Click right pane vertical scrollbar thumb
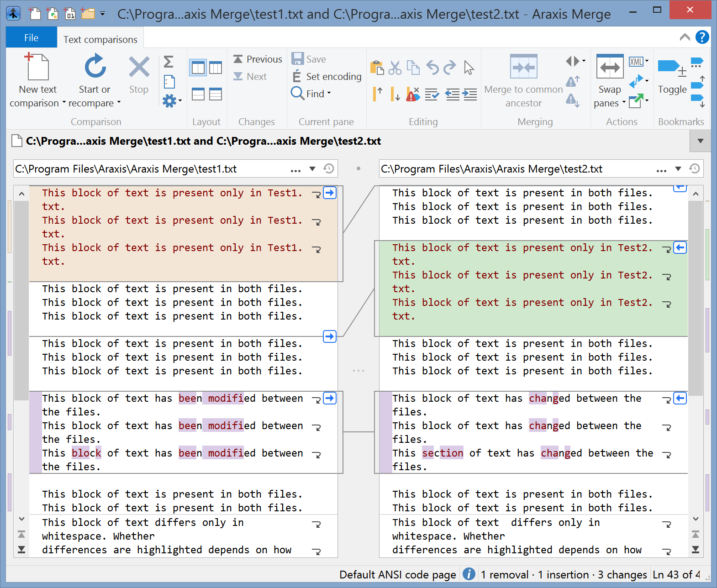Image resolution: width=717 pixels, height=588 pixels. (696, 298)
